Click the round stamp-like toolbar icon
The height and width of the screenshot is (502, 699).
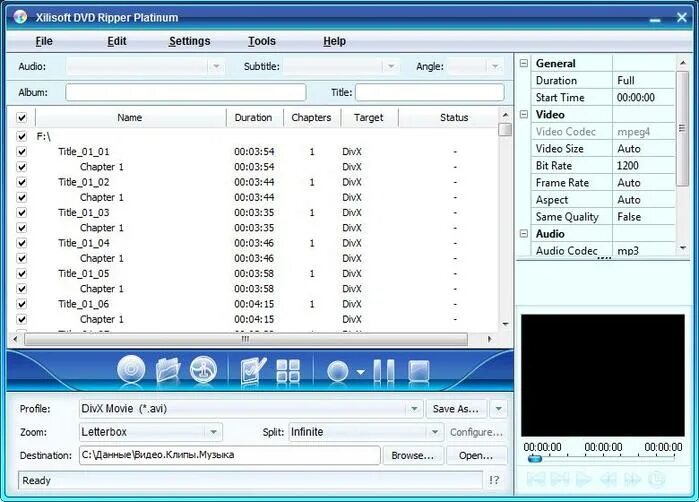[203, 370]
